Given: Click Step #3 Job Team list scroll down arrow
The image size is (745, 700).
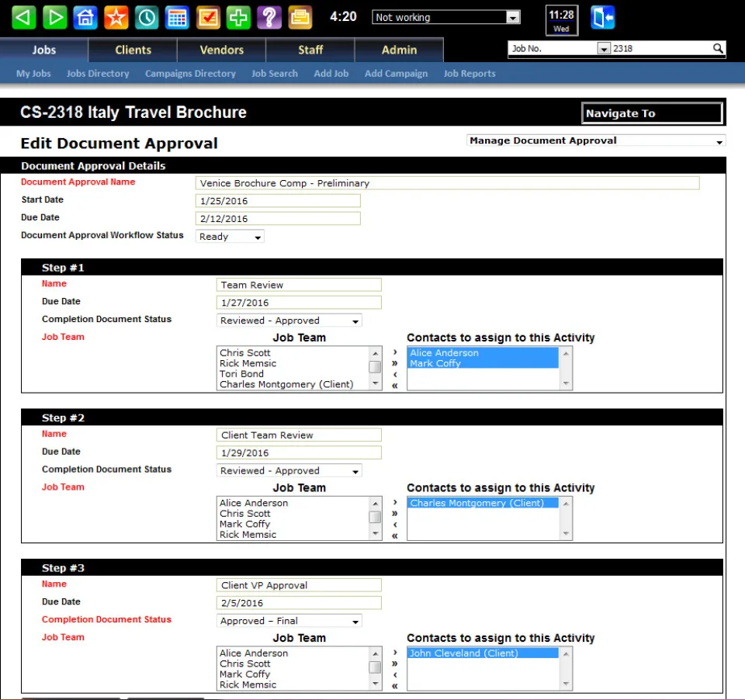Looking at the screenshot, I should point(376,684).
